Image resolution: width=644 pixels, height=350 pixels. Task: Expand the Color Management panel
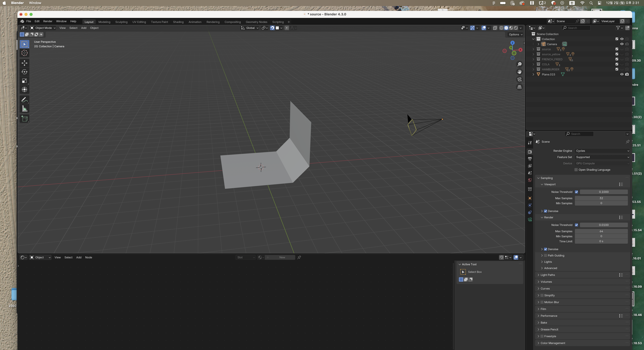tap(552, 343)
